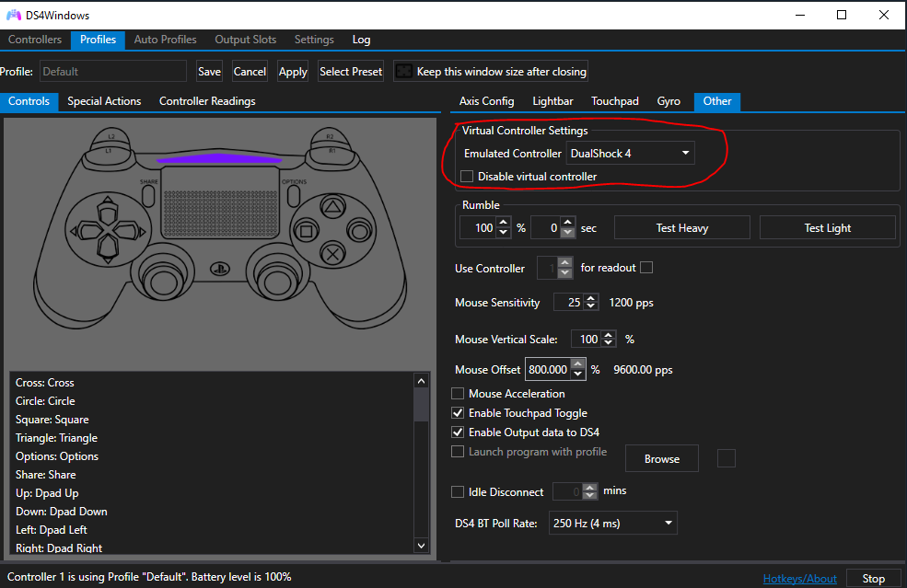Uncheck Enable Touchpad Toggle
This screenshot has width=907, height=588.
coord(459,413)
